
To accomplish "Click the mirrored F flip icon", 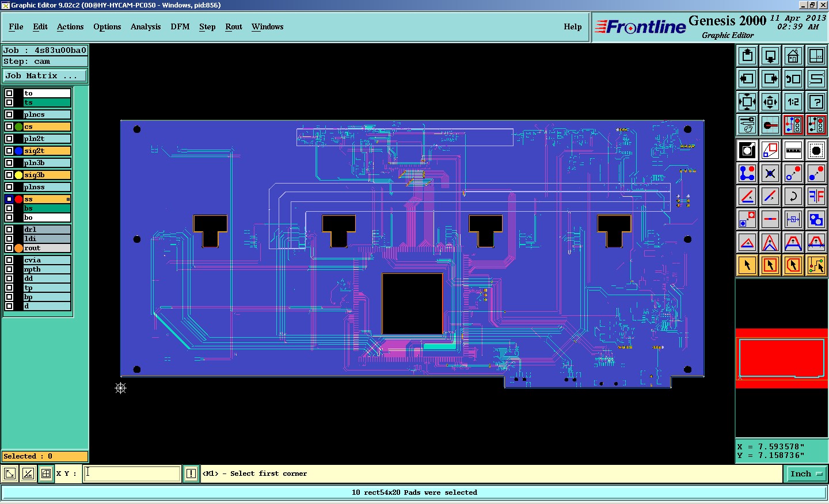I will pos(816,196).
